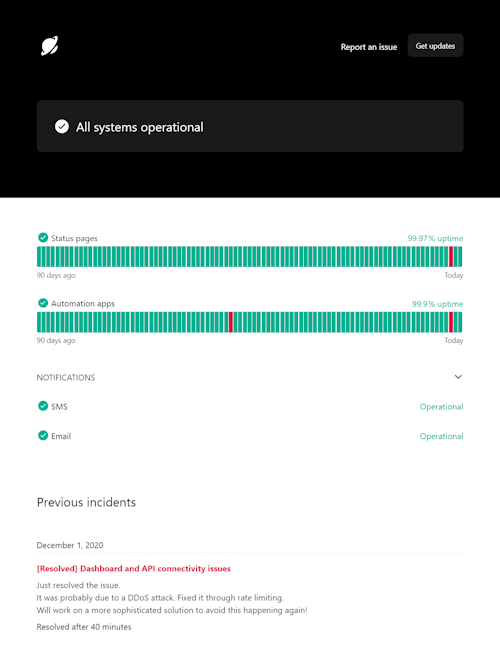Click the 99.97% uptime label
Viewport: 500px width, 668px height.
pyautogui.click(x=435, y=239)
